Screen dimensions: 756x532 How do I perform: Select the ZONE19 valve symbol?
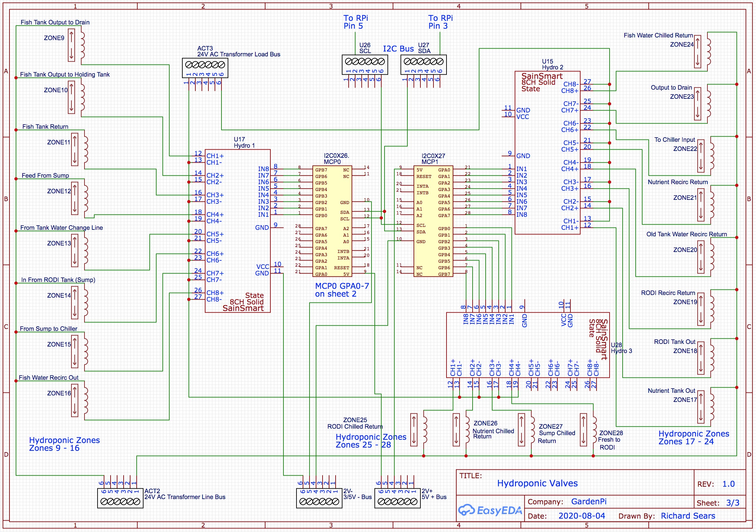click(x=706, y=309)
